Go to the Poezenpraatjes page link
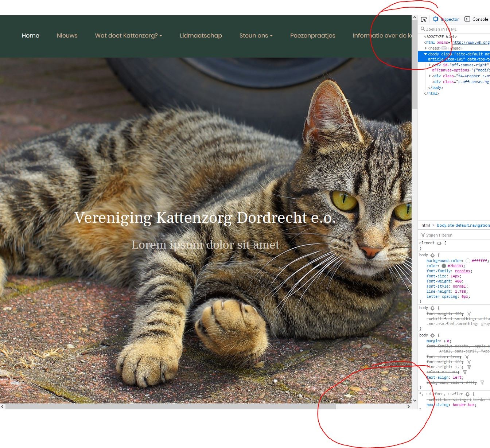Image resolution: width=490 pixels, height=448 pixels. [312, 35]
